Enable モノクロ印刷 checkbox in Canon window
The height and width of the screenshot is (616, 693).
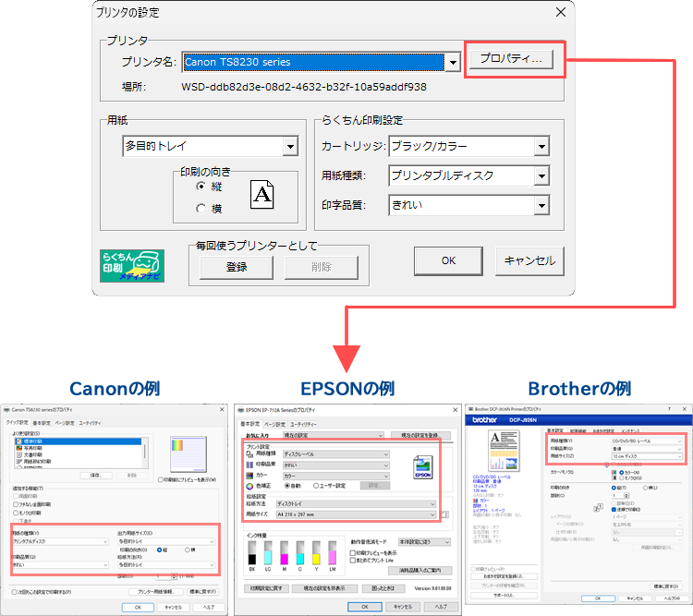pyautogui.click(x=16, y=513)
